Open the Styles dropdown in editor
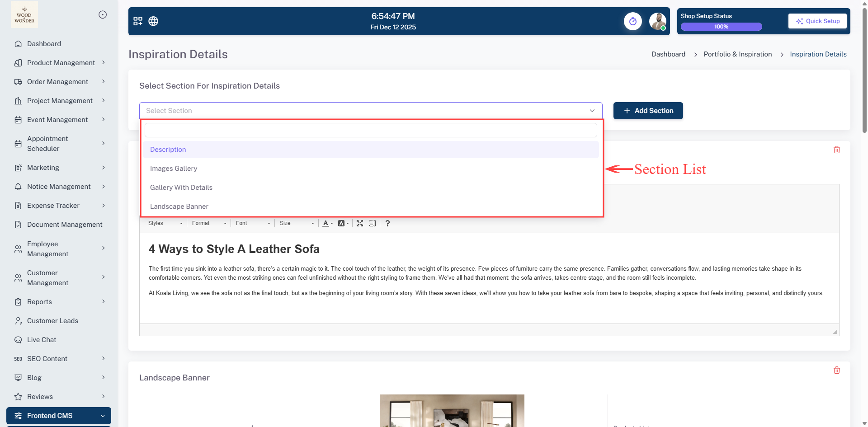The height and width of the screenshot is (427, 868). tap(165, 223)
